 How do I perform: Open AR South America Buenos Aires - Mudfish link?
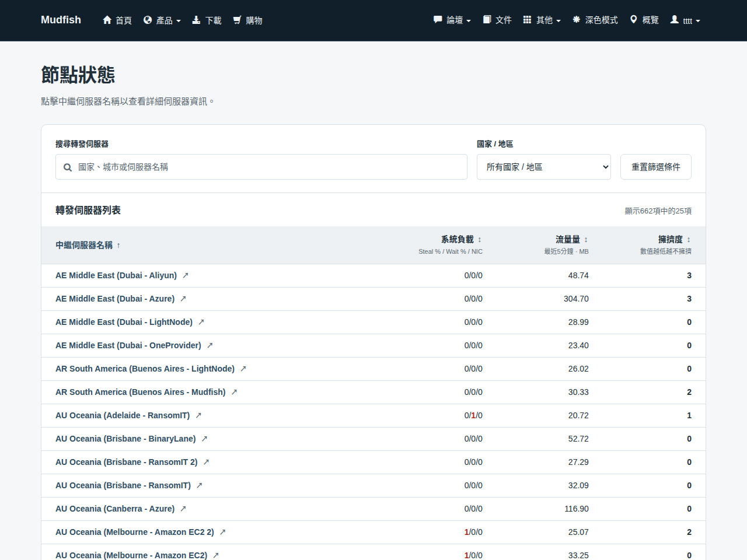click(x=141, y=392)
